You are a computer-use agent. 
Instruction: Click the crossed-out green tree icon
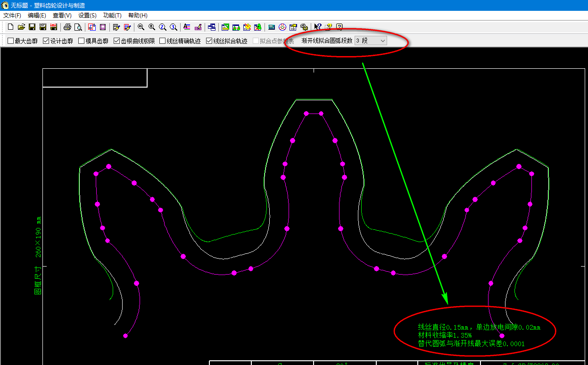pos(258,27)
